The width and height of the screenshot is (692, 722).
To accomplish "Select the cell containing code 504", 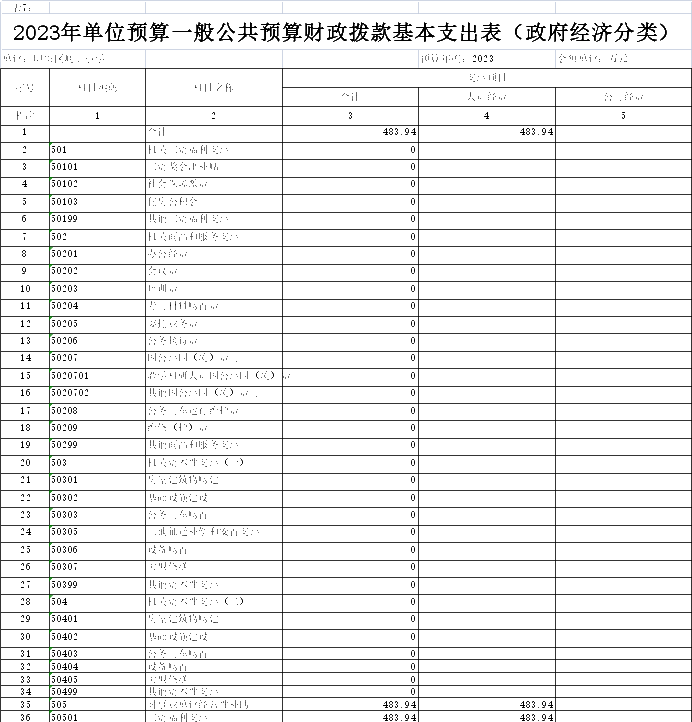I will click(x=97, y=602).
